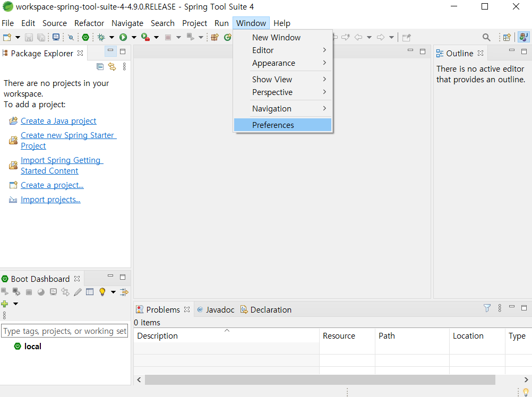Expand the Appearance submenu
This screenshot has width=532, height=397.
point(282,63)
